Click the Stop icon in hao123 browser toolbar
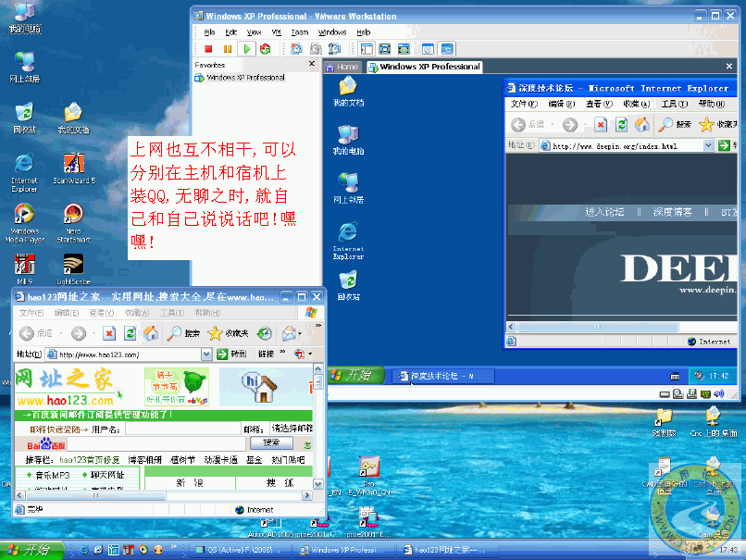 tap(109, 333)
